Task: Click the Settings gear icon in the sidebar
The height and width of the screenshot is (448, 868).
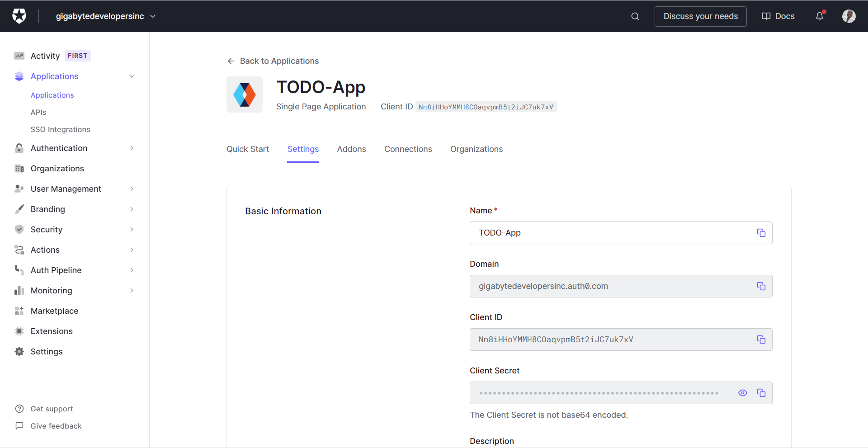Action: point(19,352)
